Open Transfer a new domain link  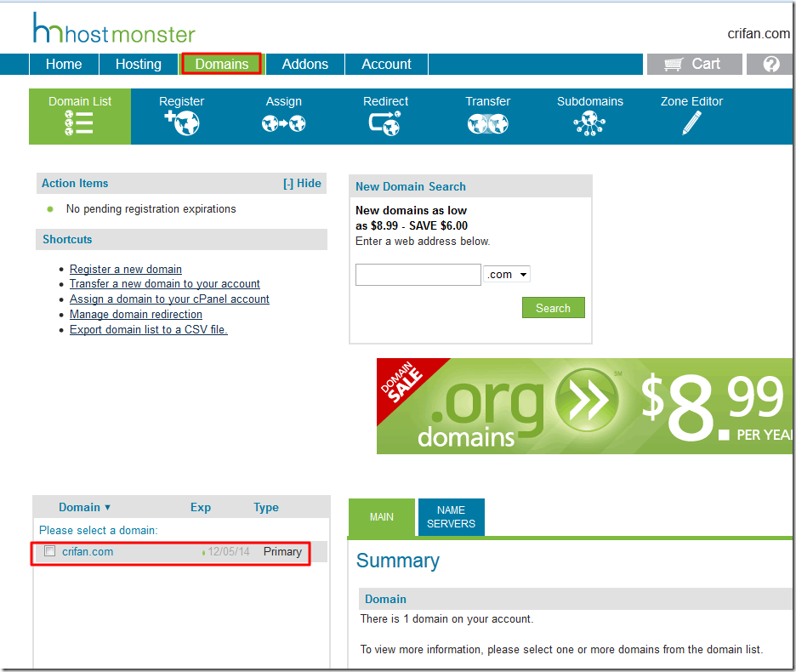coord(165,284)
